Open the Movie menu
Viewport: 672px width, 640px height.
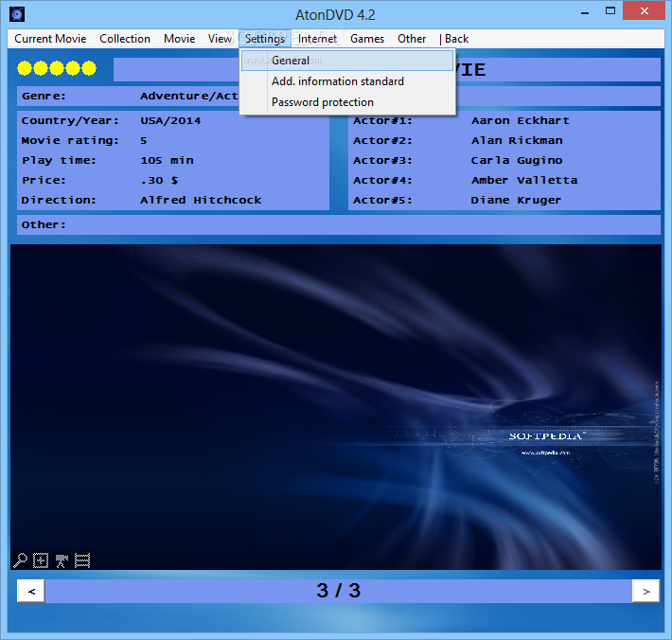[179, 39]
